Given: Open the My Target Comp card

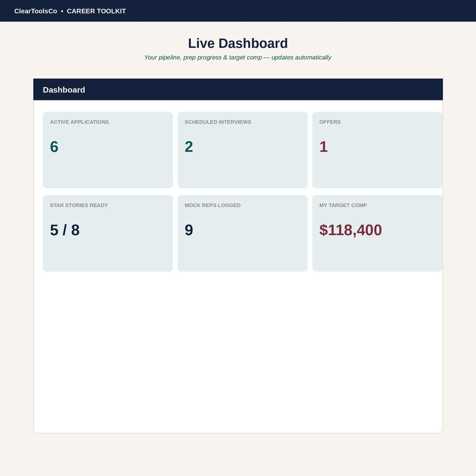Looking at the screenshot, I should (x=377, y=233).
